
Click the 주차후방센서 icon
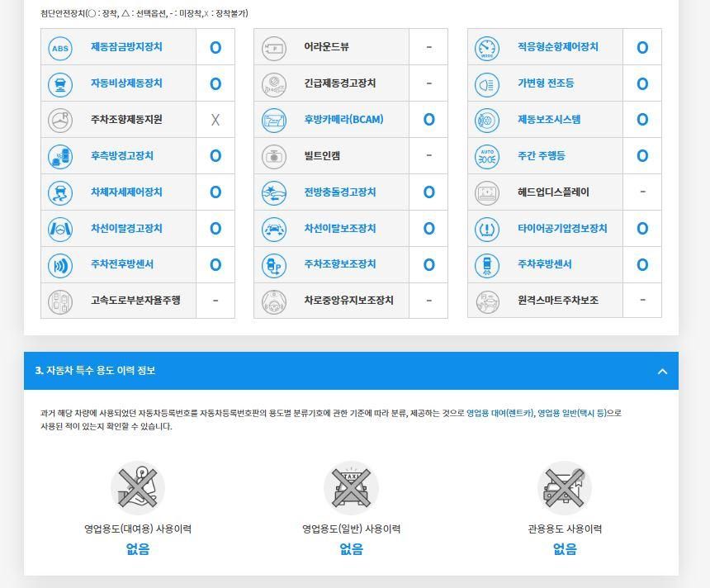[x=487, y=265]
